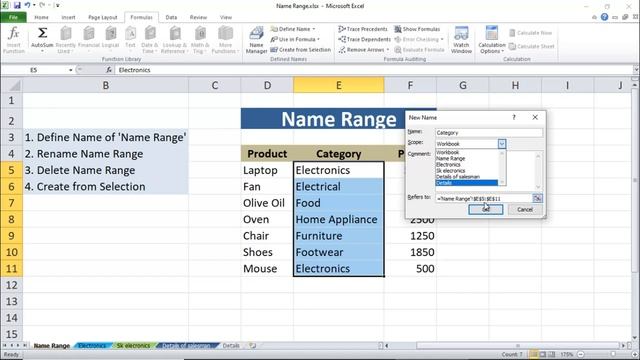Click the formula bar showing Electronics
Image resolution: width=640 pixels, height=360 pixels.
[x=373, y=70]
